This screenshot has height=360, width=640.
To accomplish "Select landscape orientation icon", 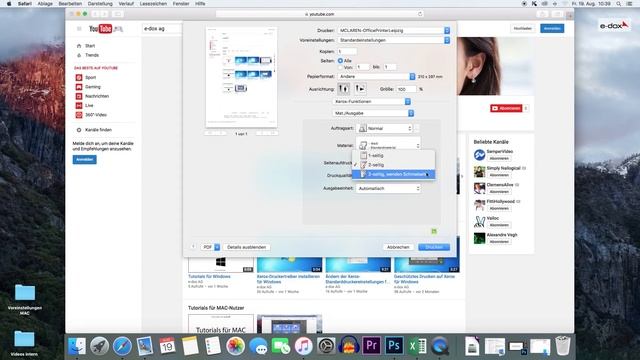I will tap(360, 88).
